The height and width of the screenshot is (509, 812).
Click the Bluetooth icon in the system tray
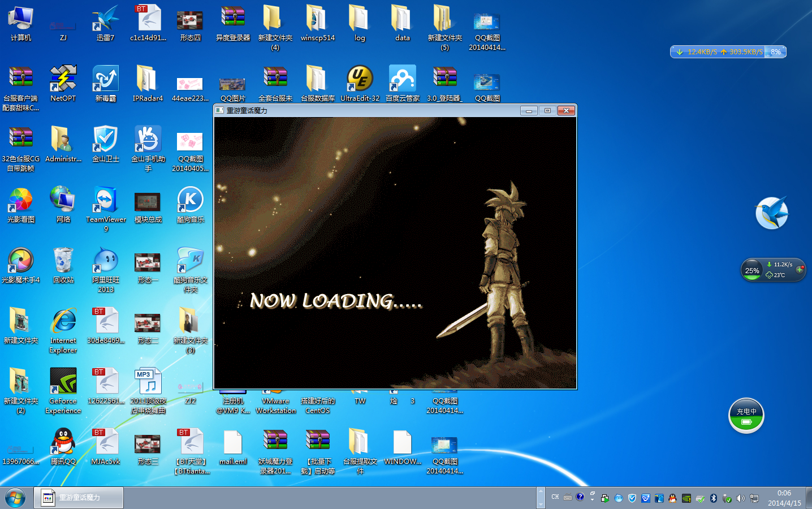click(714, 498)
